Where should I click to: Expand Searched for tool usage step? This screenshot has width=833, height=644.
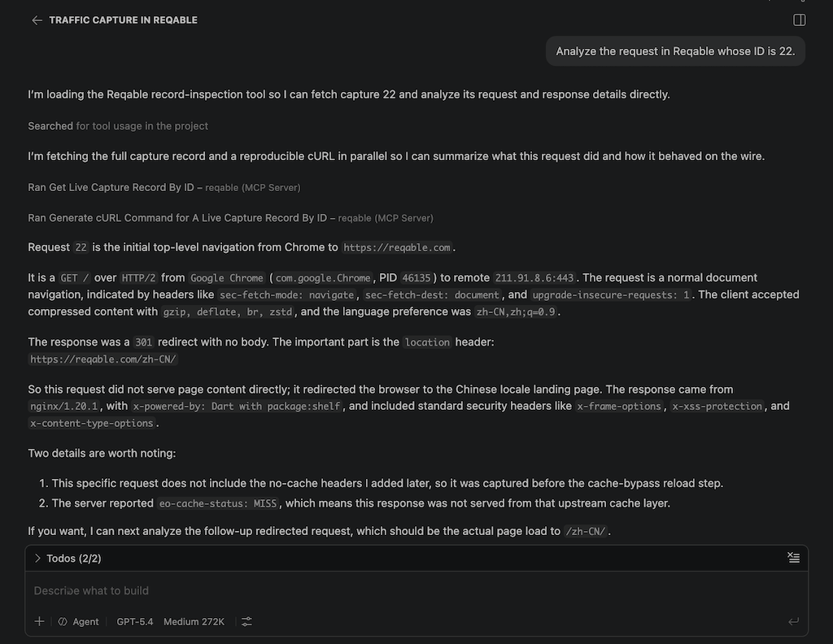pos(118,126)
